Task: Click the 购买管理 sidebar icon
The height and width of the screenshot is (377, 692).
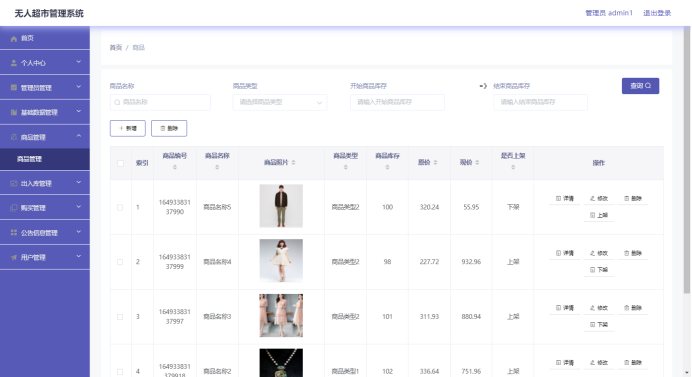Action: 14,208
